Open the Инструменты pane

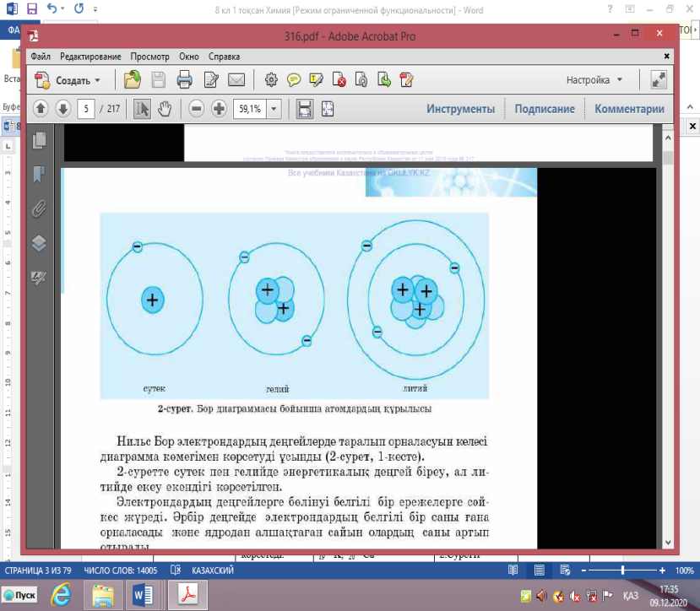click(x=460, y=109)
